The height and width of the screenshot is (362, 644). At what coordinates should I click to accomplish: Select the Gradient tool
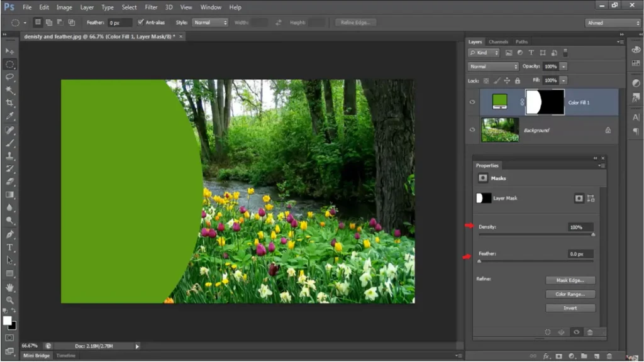[10, 195]
